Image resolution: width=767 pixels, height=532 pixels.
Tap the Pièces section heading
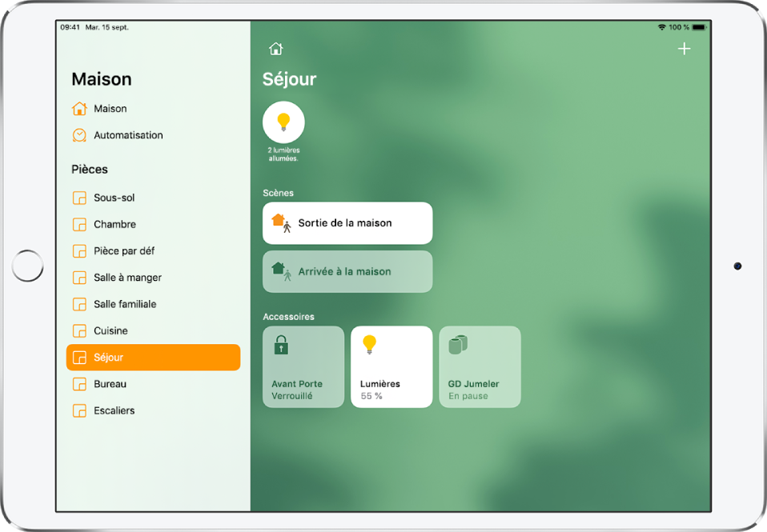[90, 169]
